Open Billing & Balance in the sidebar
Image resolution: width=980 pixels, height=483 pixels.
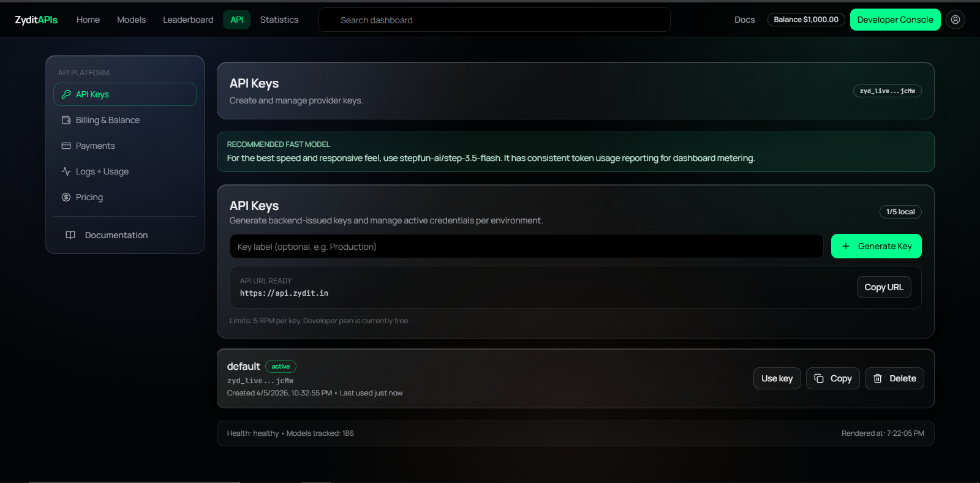click(125, 120)
